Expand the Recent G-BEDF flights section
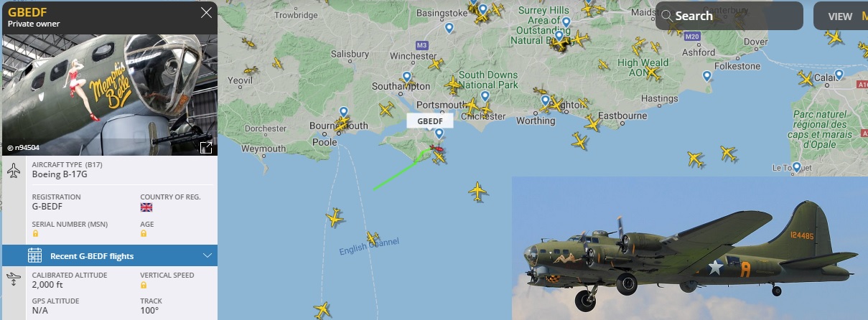868x320 pixels. click(207, 255)
